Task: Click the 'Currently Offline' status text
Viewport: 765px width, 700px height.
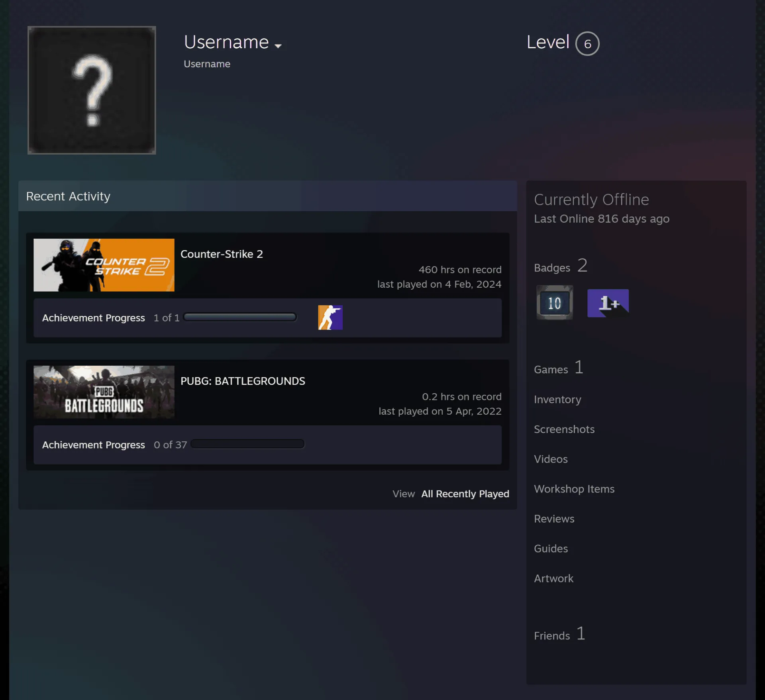Action: click(591, 200)
